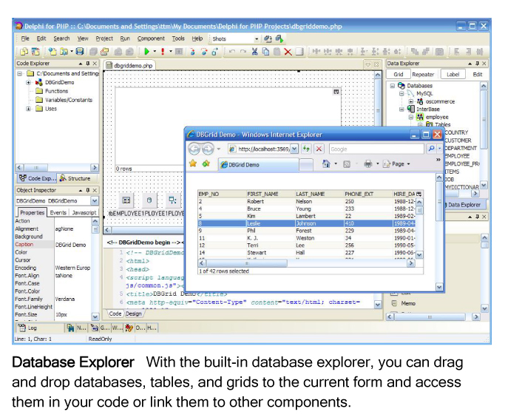This screenshot has width=505, height=420.
Task: Click the Cut scissors icon
Action: (254, 52)
